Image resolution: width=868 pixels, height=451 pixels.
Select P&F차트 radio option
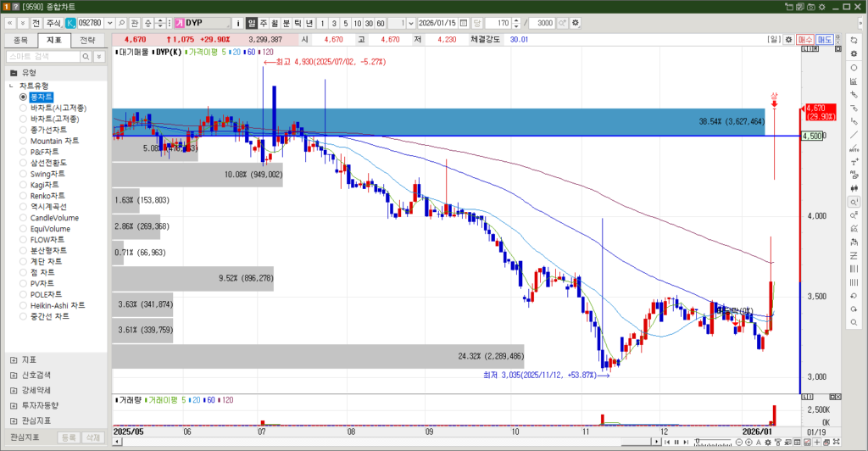[x=23, y=152]
